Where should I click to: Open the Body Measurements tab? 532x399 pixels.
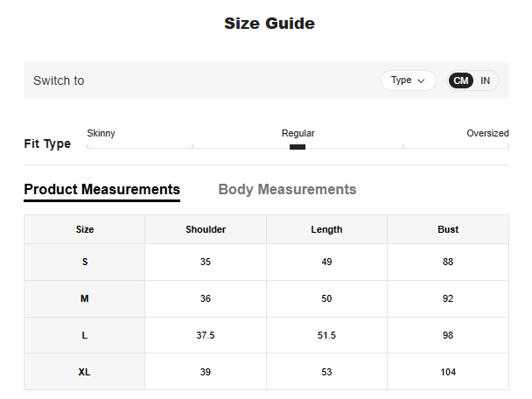click(287, 190)
